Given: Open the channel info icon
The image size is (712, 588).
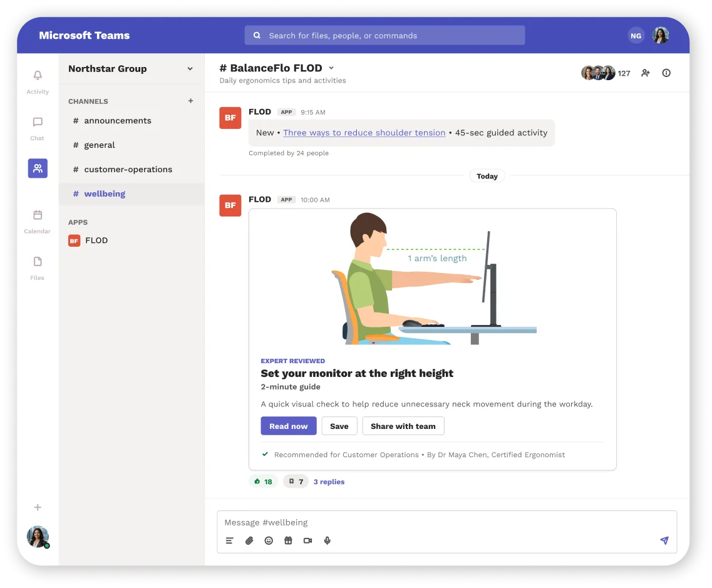Looking at the screenshot, I should click(x=666, y=73).
